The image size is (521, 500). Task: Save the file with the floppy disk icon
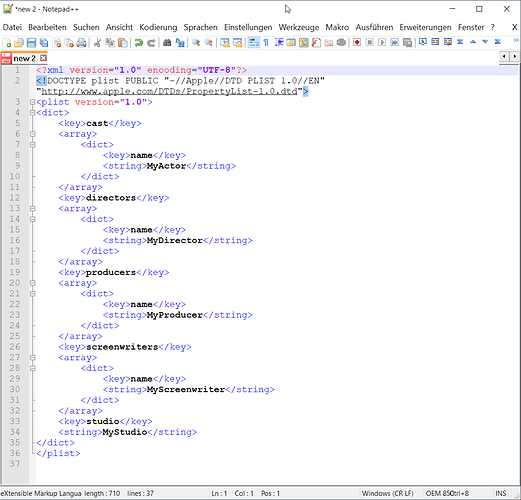(31, 43)
